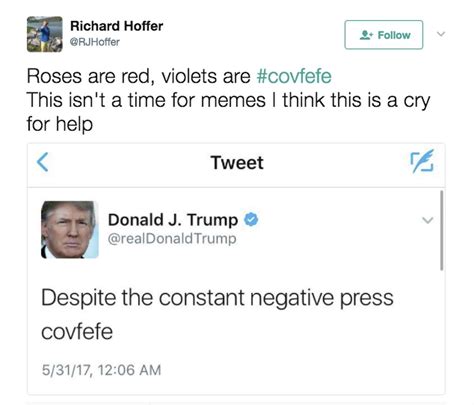Click the Tweet header title
Viewport: 474px width, 405px height.
237,163
